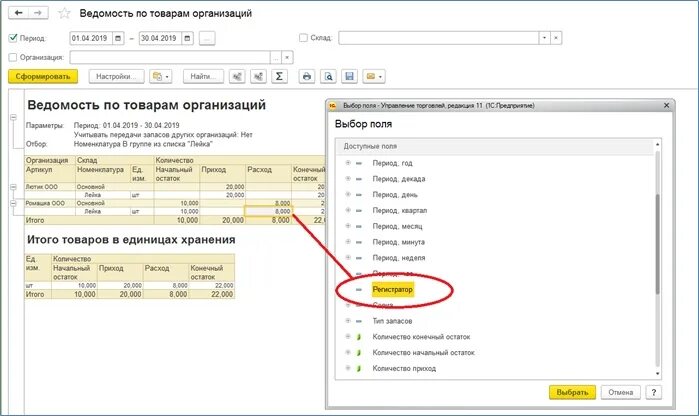Image resolution: width=699 pixels, height=416 pixels.
Task: Expand the Период, декада field
Action: pos(348,179)
